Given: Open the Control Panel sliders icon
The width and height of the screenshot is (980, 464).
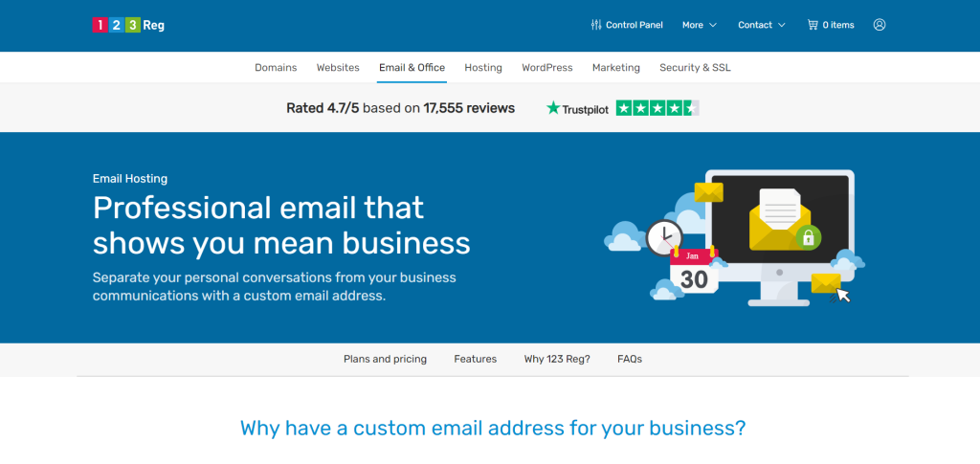Looking at the screenshot, I should (596, 25).
